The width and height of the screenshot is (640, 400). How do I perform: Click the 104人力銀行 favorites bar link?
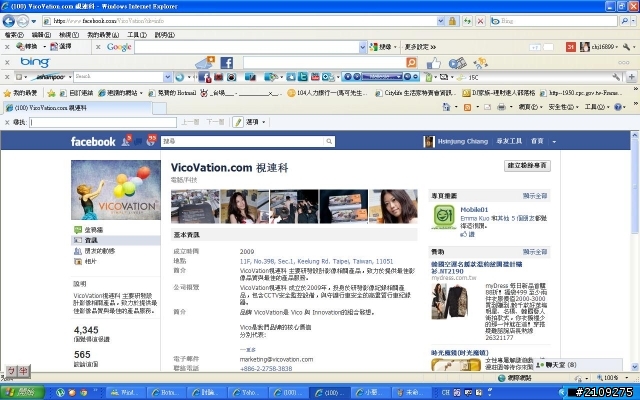click(x=327, y=93)
